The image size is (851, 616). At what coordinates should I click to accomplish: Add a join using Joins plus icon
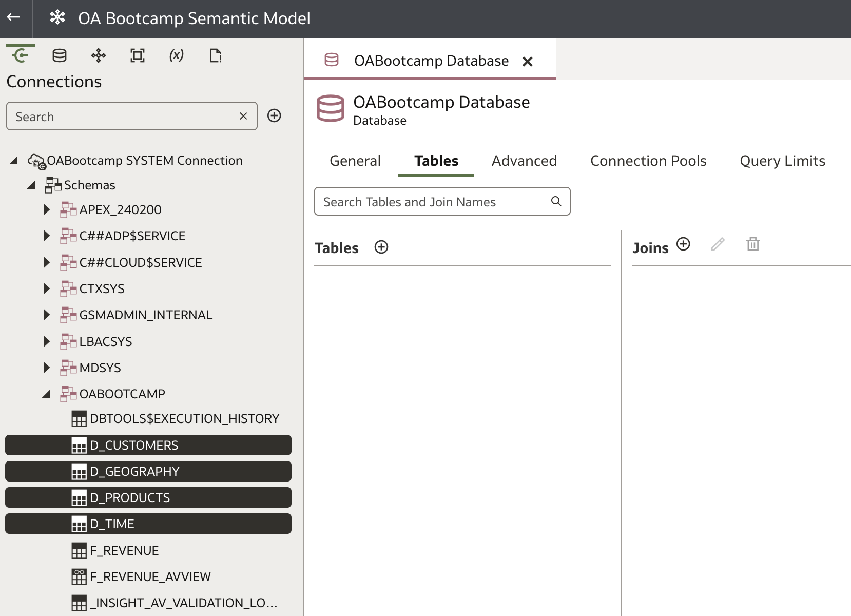click(683, 244)
